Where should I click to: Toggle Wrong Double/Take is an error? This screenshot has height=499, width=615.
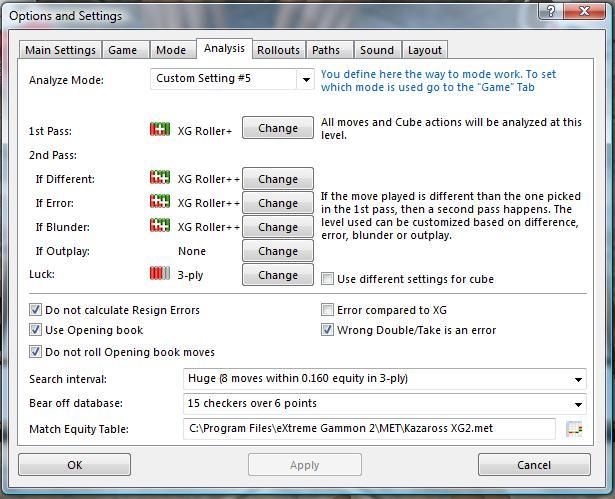pos(328,330)
